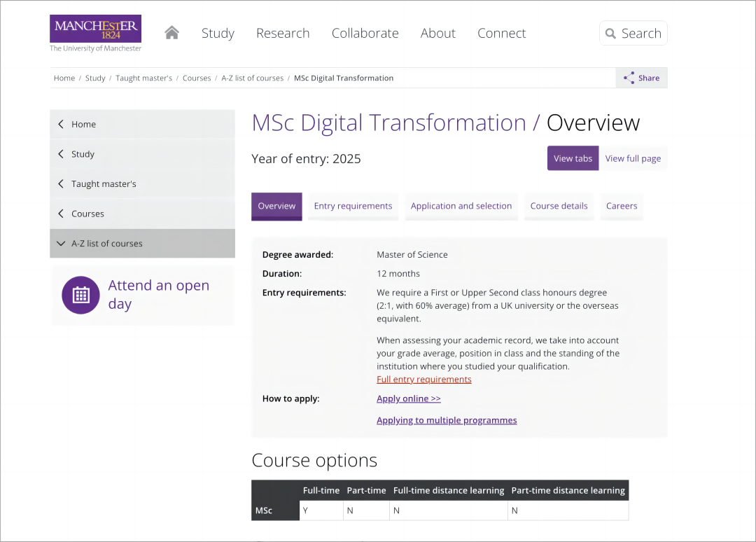Click the back chevron beside sidebar Study
Viewport: 756px width, 542px height.
click(x=61, y=154)
